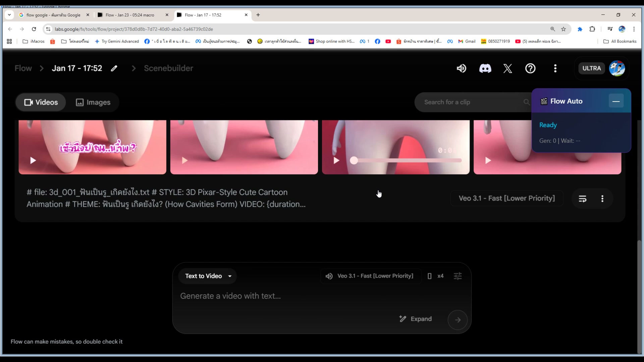Screen dimensions: 644x362
Task: Open the X (Twitter) icon in the header
Action: click(x=507, y=68)
